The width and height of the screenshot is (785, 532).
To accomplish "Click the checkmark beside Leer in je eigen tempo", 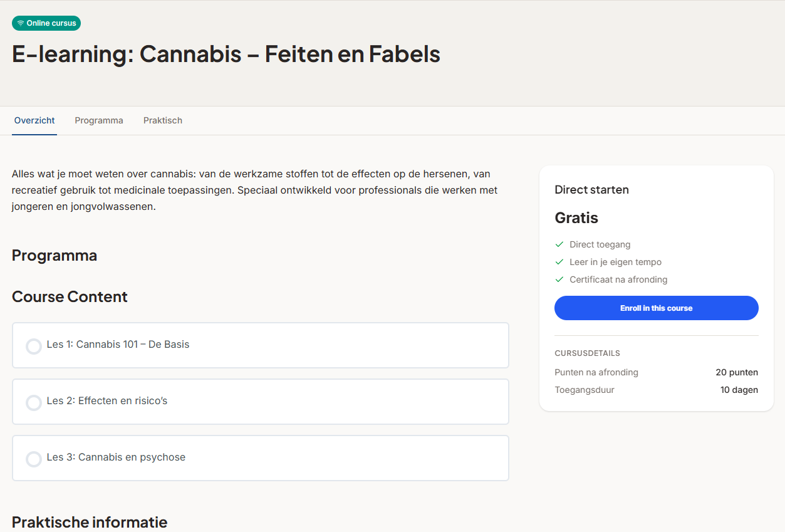I will (x=559, y=262).
